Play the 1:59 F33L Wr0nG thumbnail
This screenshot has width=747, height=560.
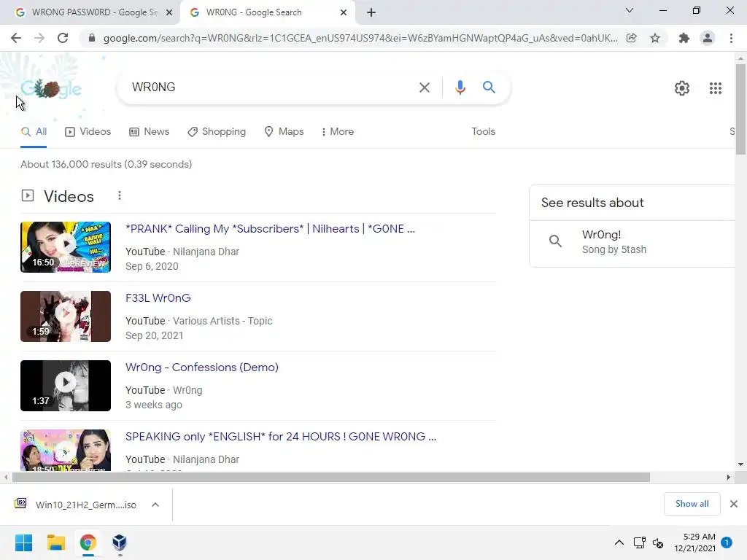(66, 316)
